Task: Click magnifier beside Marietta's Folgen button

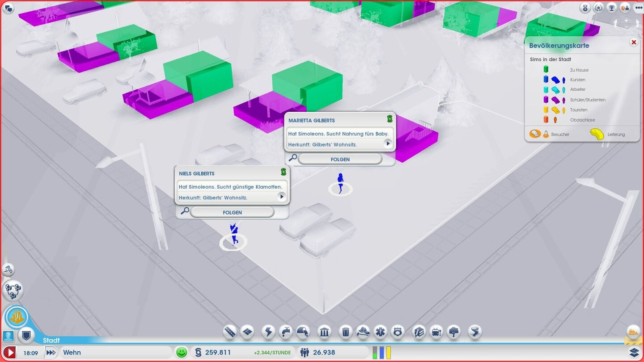Action: [x=292, y=158]
